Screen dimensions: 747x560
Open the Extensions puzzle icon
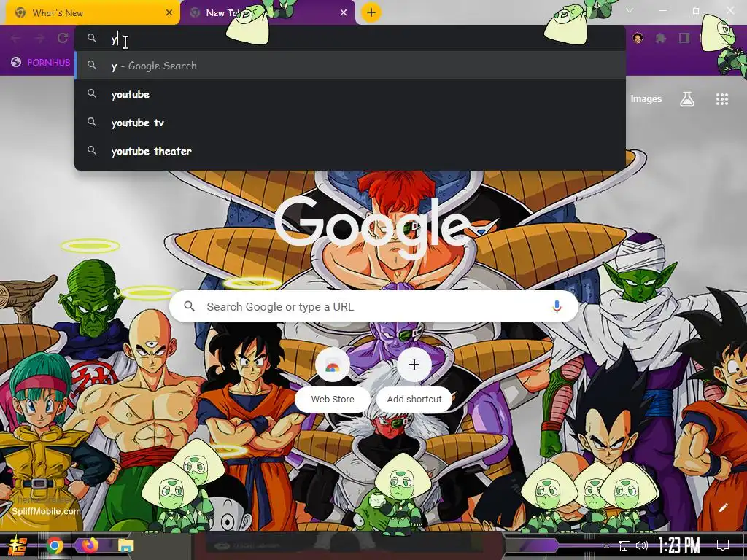661,38
